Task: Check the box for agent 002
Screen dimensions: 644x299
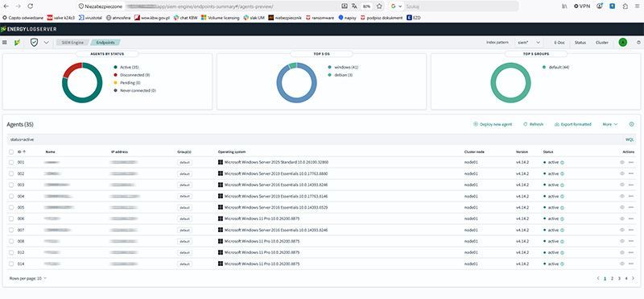Action: point(11,173)
